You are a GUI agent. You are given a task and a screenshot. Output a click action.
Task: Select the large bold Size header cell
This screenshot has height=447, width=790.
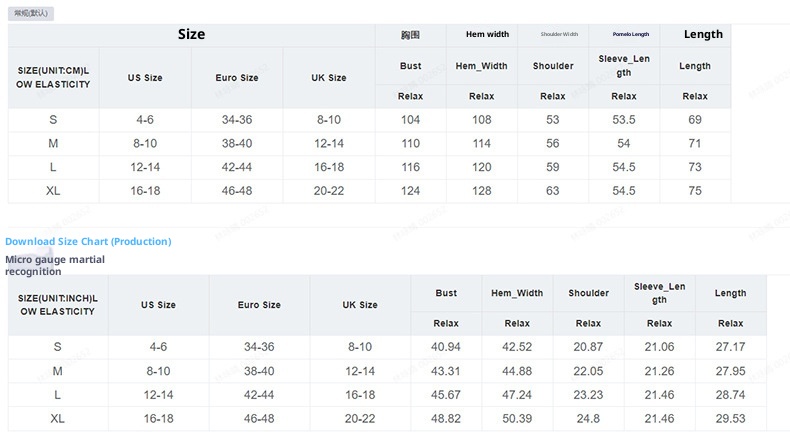(x=191, y=34)
